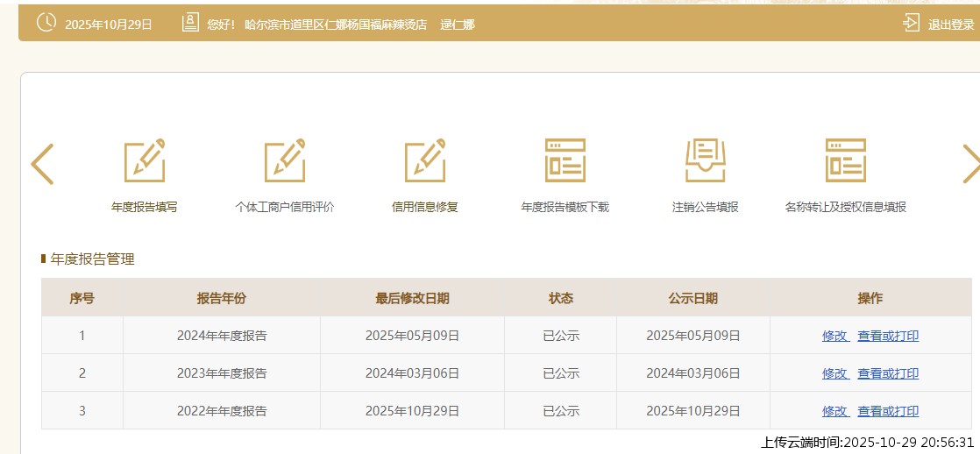Click 修改 for the 2024年年度报告

834,336
